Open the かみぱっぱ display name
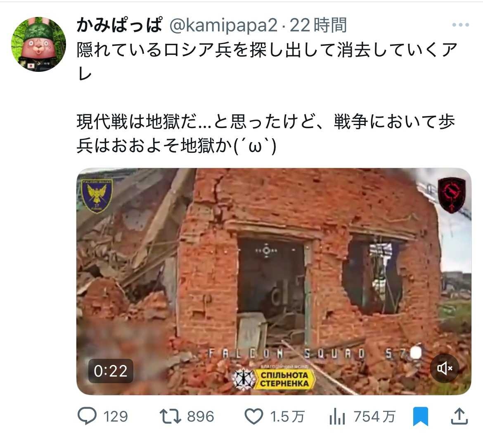 119,25
